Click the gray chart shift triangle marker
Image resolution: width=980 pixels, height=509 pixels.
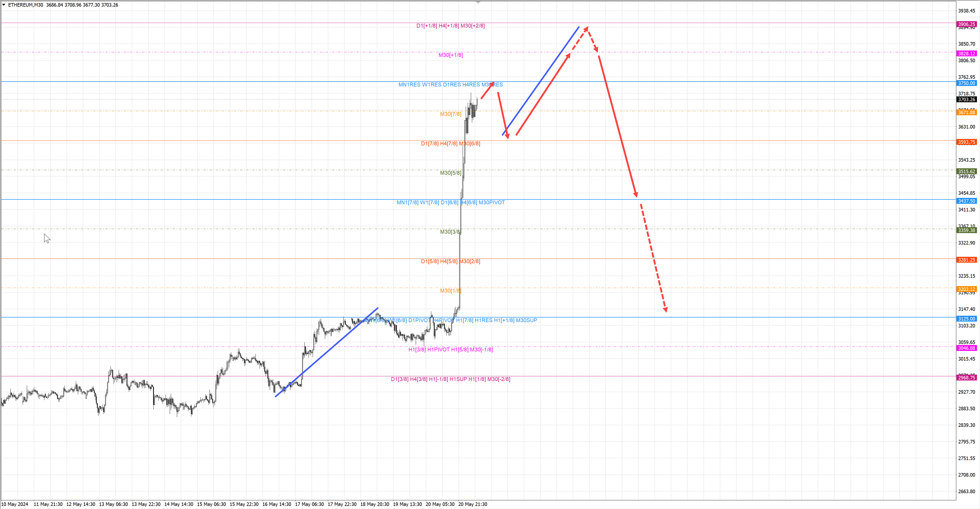[x=478, y=3]
